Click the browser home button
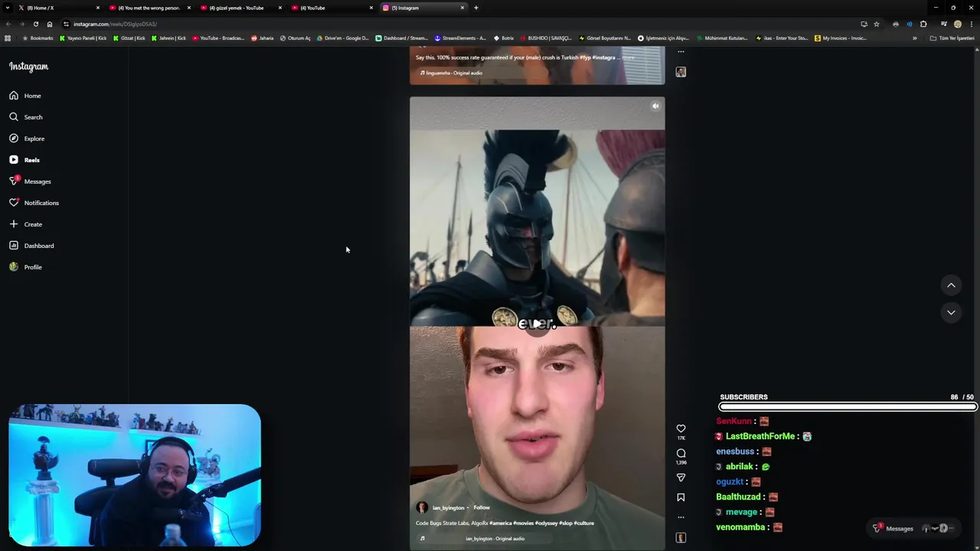This screenshot has width=980, height=551. pyautogui.click(x=50, y=24)
